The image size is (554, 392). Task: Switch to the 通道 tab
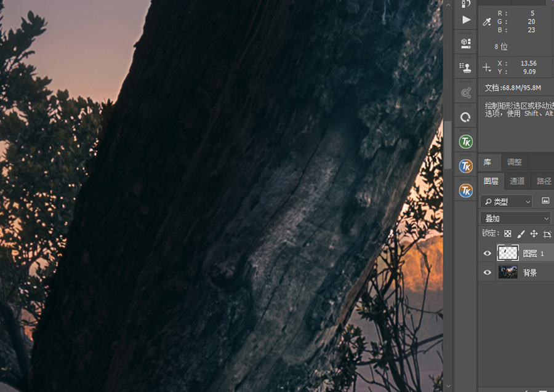tap(517, 181)
